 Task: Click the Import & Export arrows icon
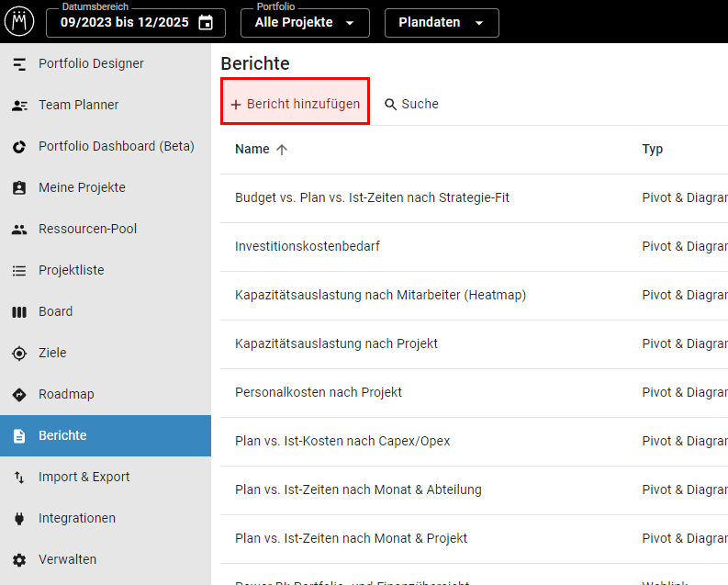[x=19, y=478]
